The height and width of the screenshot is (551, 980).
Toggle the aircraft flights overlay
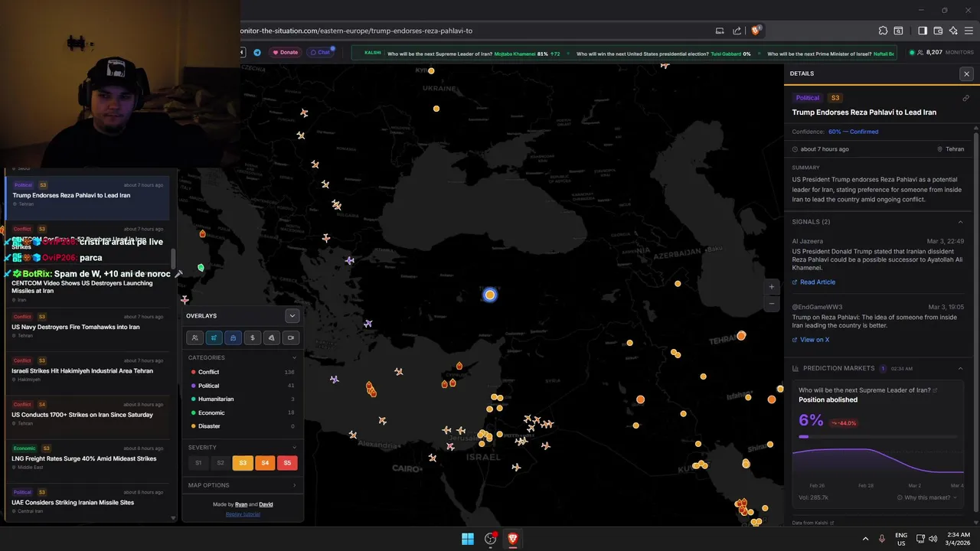coord(214,337)
